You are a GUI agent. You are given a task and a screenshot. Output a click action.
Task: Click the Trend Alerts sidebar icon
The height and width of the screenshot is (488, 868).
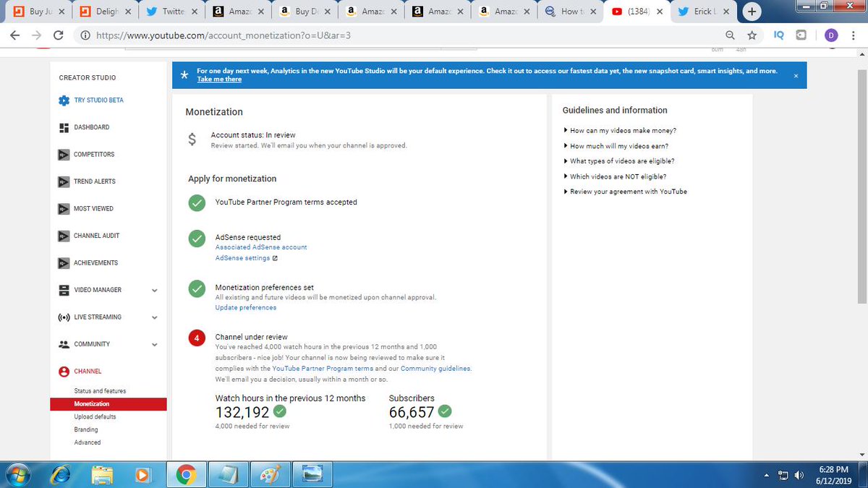pyautogui.click(x=64, y=181)
